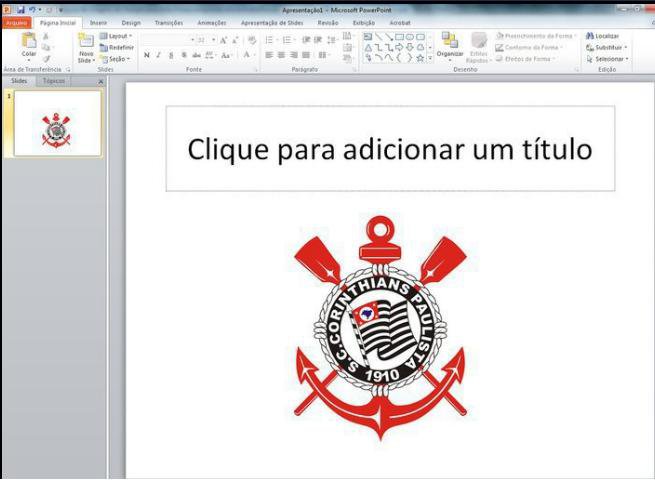Click the Cut scissors icon
Screen dimensions: 655x480
pyautogui.click(x=46, y=37)
